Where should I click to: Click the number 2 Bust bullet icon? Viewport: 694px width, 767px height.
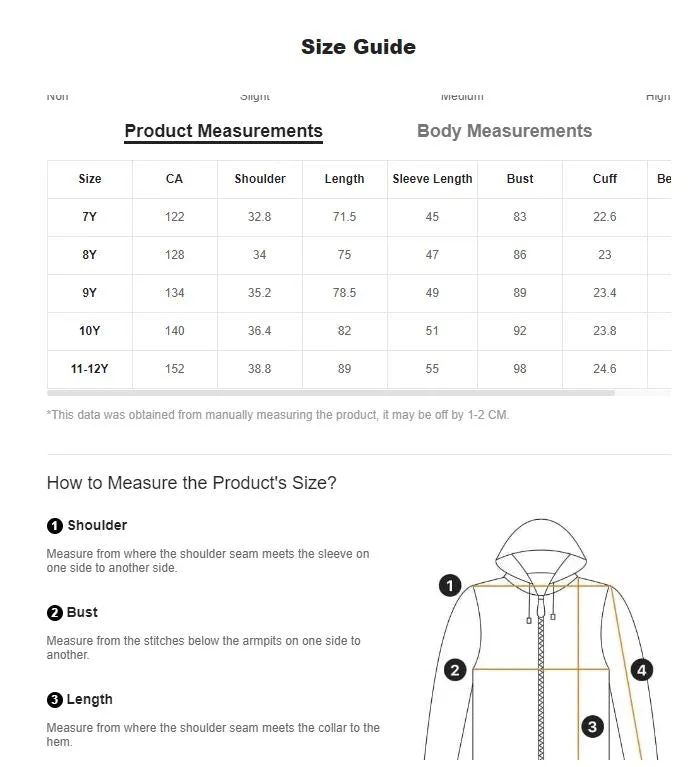[x=55, y=613]
